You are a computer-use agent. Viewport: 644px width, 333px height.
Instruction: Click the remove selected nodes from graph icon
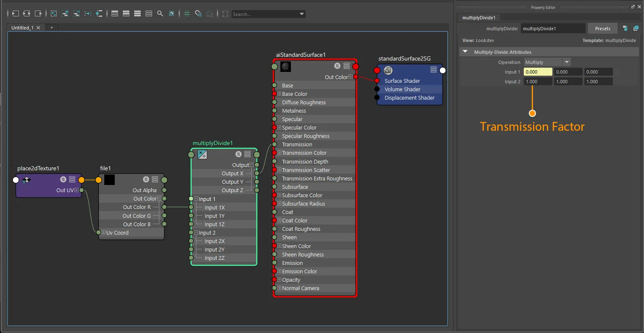pyautogui.click(x=77, y=13)
